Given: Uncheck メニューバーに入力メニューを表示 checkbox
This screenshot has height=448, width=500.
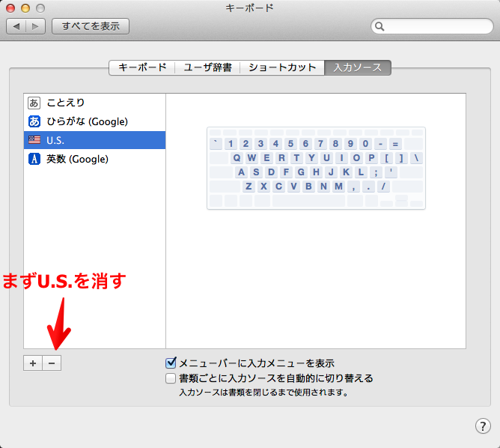Looking at the screenshot, I should coord(171,363).
